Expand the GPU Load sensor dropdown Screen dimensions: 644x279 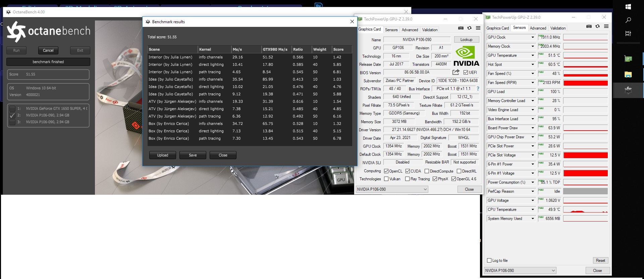(x=533, y=92)
